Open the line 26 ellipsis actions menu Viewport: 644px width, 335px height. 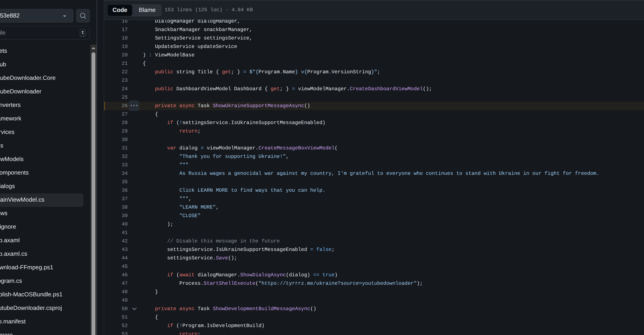(134, 106)
